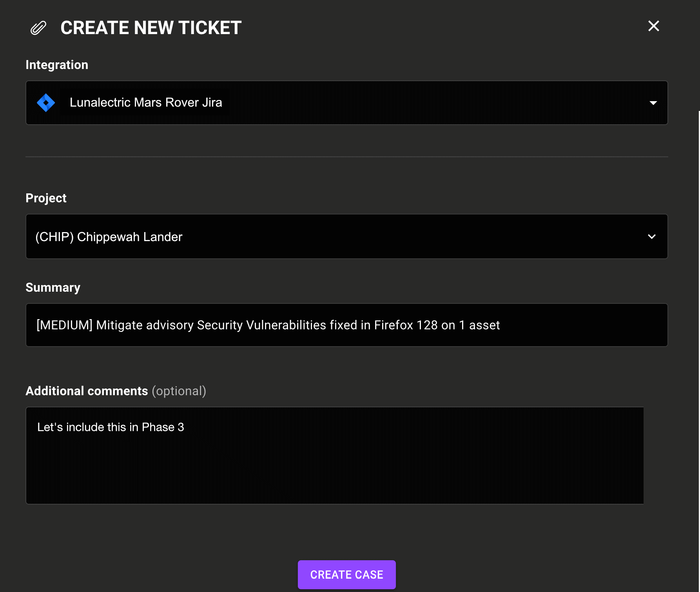This screenshot has width=700, height=592.
Task: Click the Project field label
Action: pos(46,198)
